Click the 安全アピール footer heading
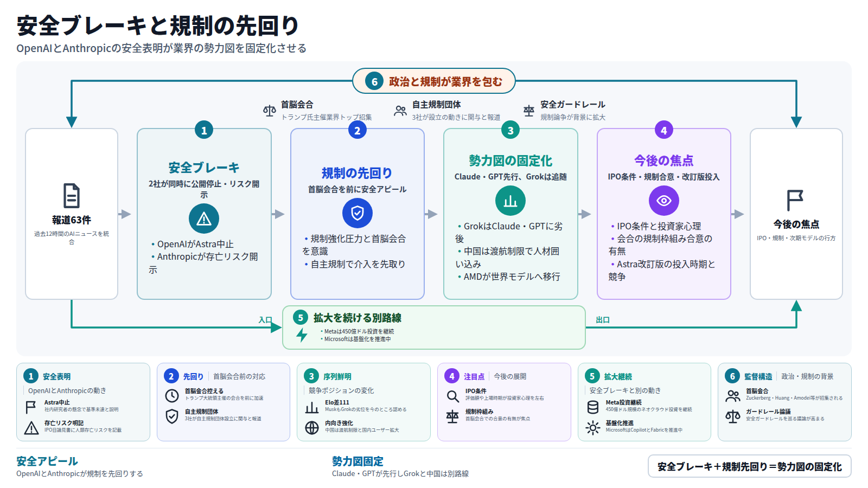Image resolution: width=868 pixels, height=488 pixels. pos(47,461)
